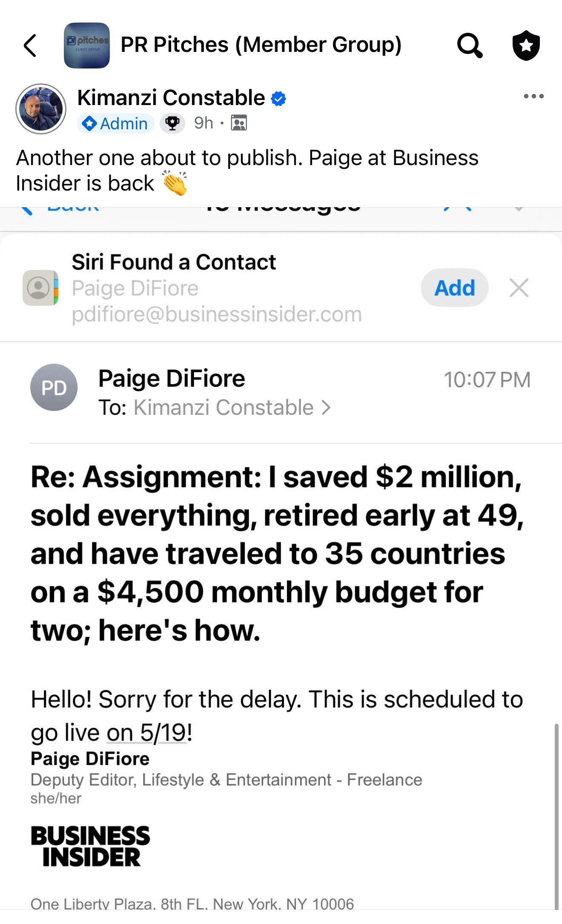The height and width of the screenshot is (924, 562).
Task: Tap the Admin badge label
Action: pyautogui.click(x=115, y=123)
